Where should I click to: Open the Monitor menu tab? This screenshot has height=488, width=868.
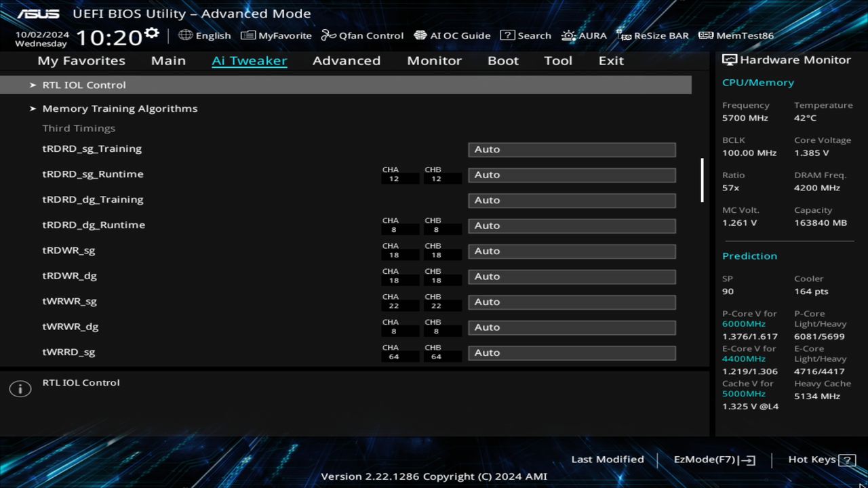tap(434, 60)
